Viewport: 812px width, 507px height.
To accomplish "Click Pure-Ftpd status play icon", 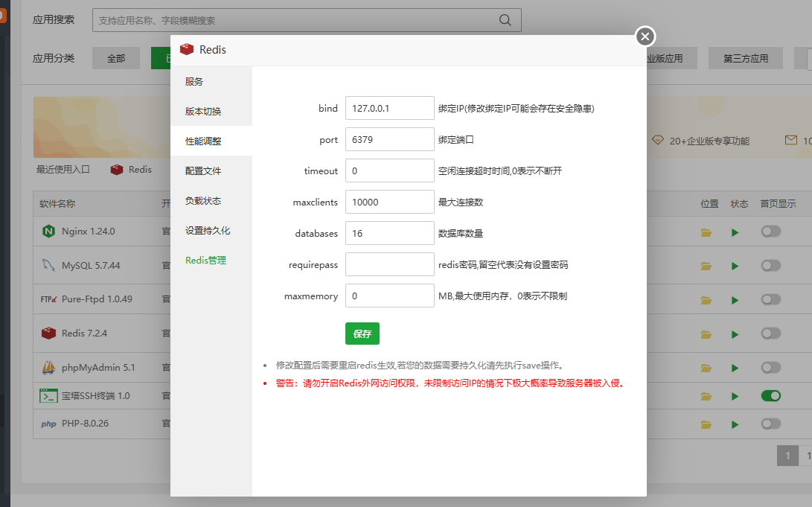I will tap(735, 300).
